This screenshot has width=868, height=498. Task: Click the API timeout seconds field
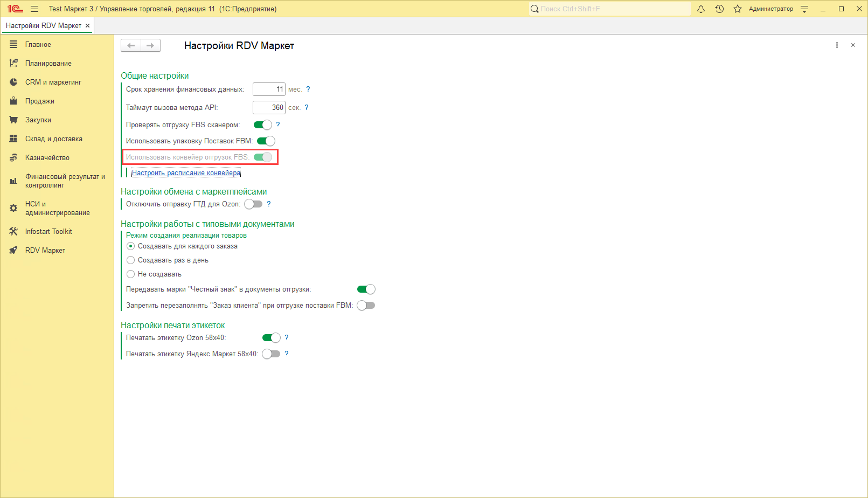(269, 108)
